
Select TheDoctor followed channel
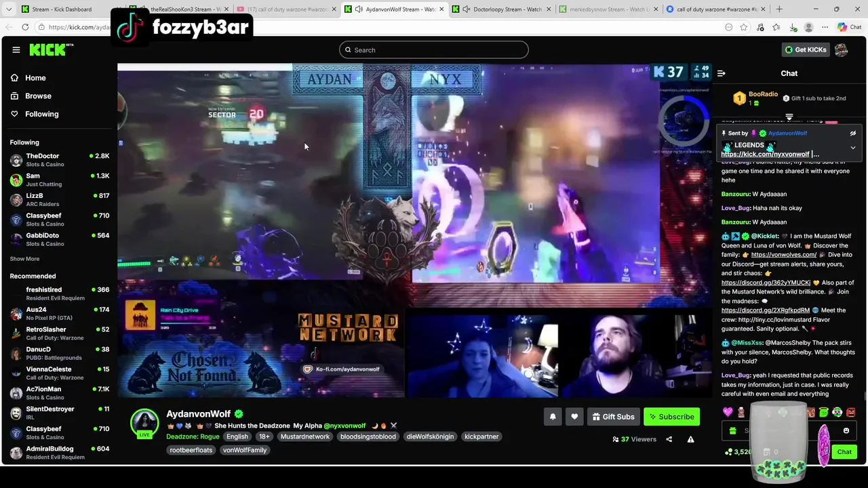(x=59, y=160)
